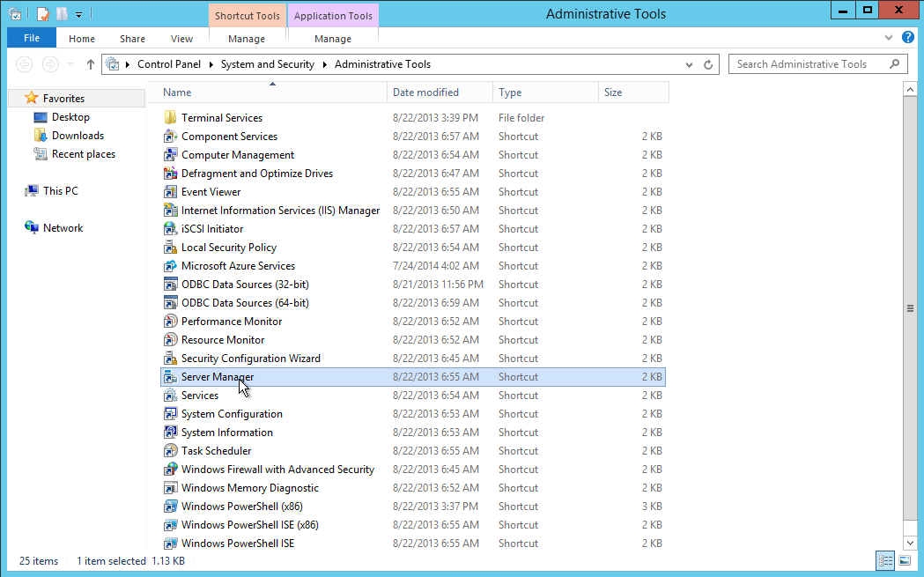Click the Up one level arrow

(90, 64)
